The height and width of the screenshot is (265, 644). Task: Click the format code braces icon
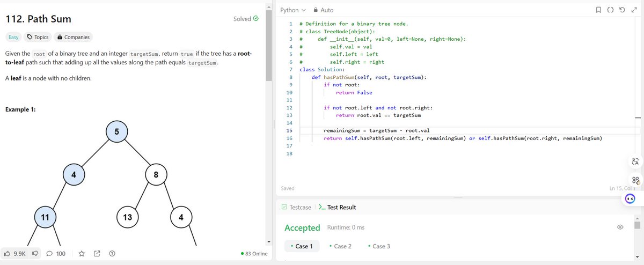[x=611, y=10]
